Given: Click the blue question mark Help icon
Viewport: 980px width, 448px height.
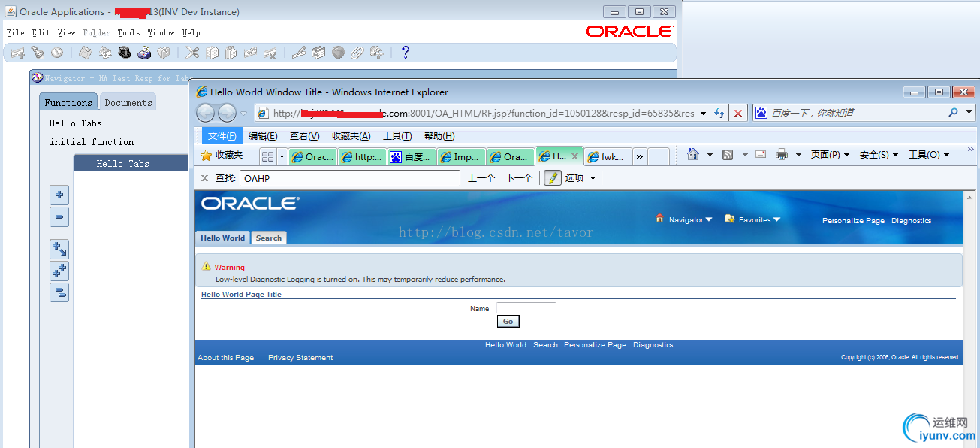Looking at the screenshot, I should point(406,53).
